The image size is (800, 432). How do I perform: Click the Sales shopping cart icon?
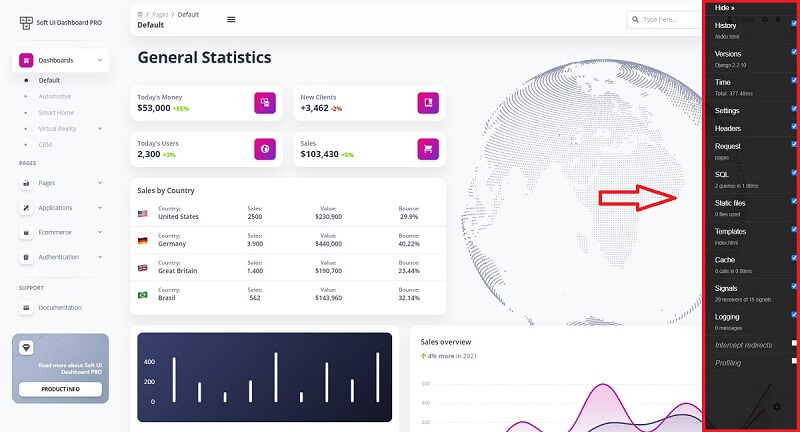tap(428, 149)
